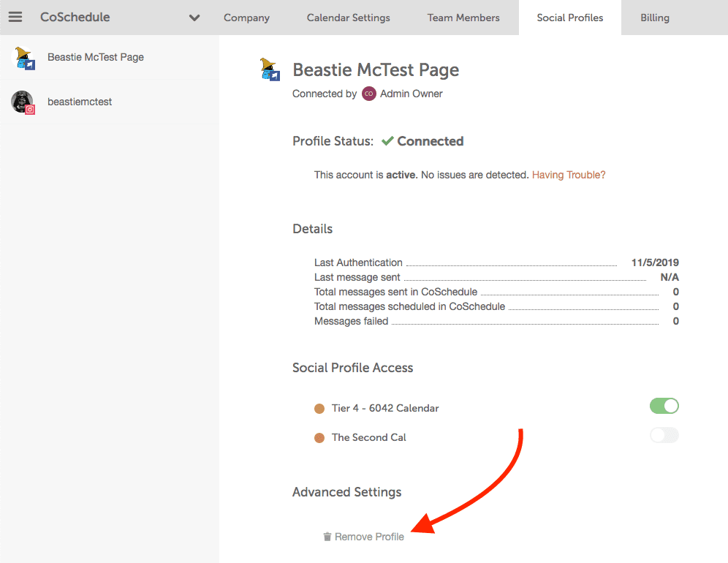Viewport: 728px width, 563px height.
Task: Click the Admin Owner name
Action: pyautogui.click(x=412, y=94)
